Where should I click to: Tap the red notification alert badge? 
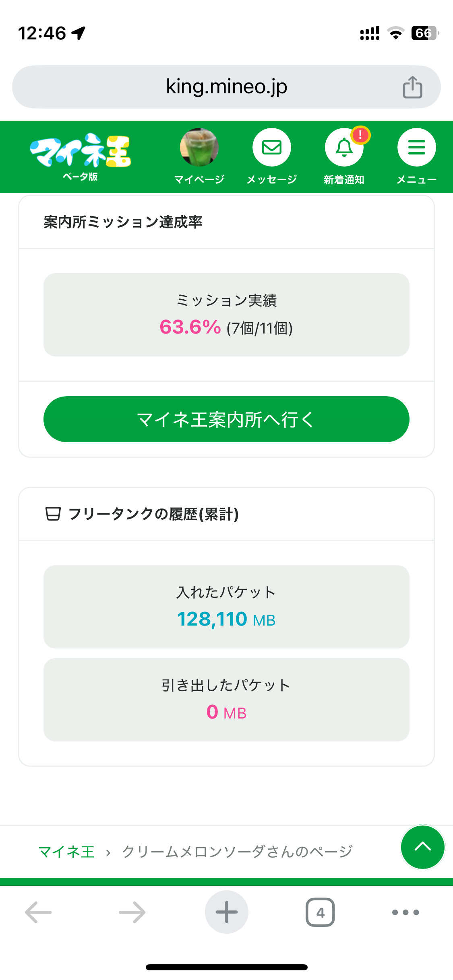[x=360, y=135]
